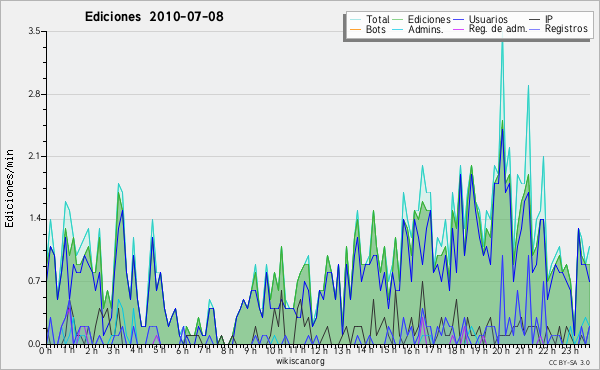
Task: Click the '3 h' x-axis label
Action: (x=113, y=351)
